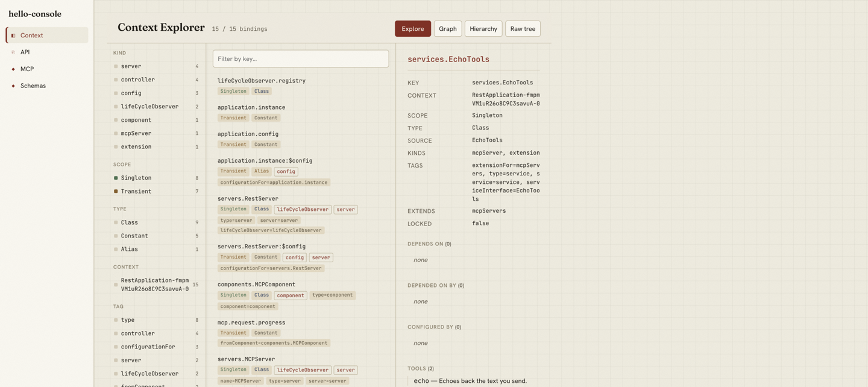868x387 pixels.
Task: Toggle the controller tag filter
Action: [156, 333]
